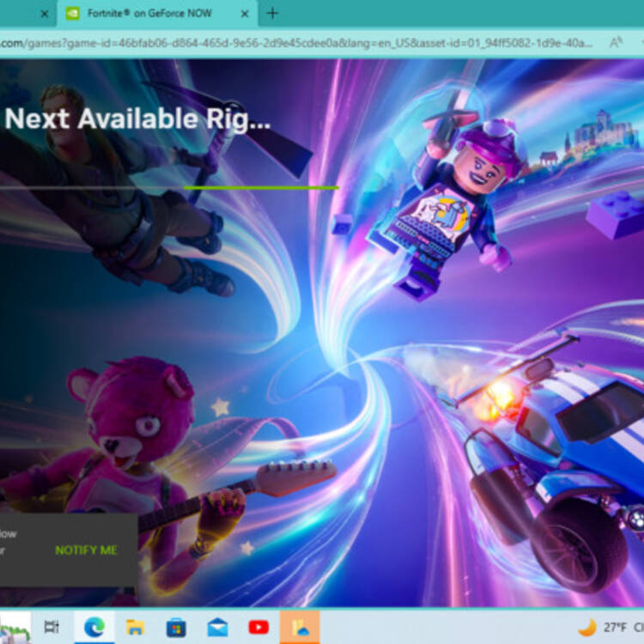644x644 pixels.
Task: Open a new browser tab
Action: [272, 14]
